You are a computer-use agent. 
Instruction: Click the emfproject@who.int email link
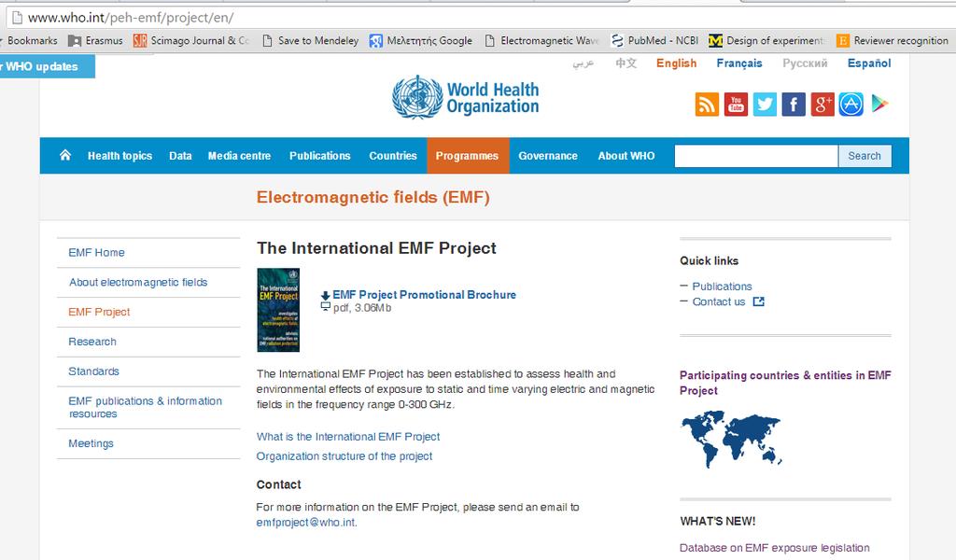[305, 523]
